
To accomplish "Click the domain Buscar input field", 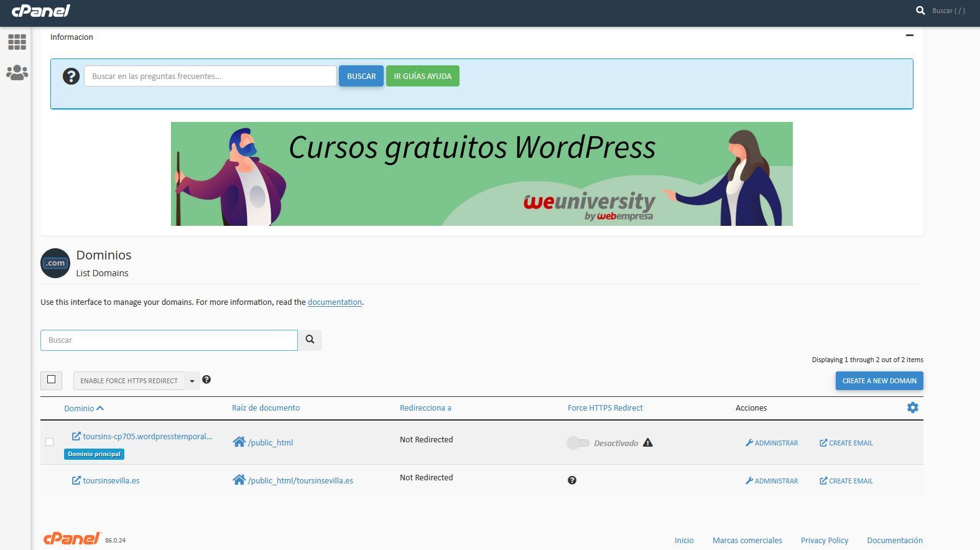I will click(169, 340).
